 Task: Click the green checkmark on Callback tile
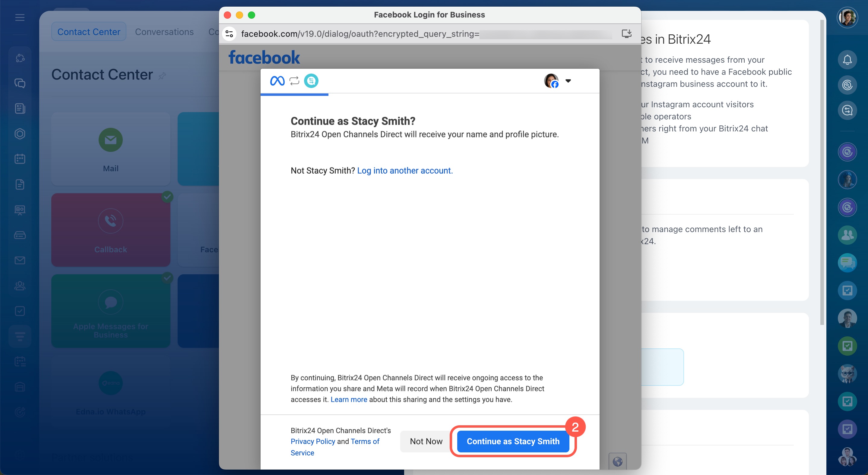pyautogui.click(x=167, y=197)
